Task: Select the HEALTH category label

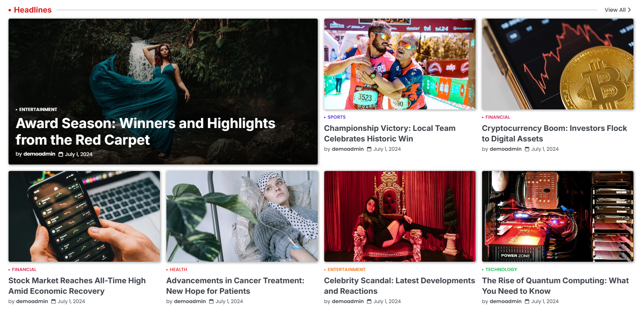Action: click(x=178, y=269)
